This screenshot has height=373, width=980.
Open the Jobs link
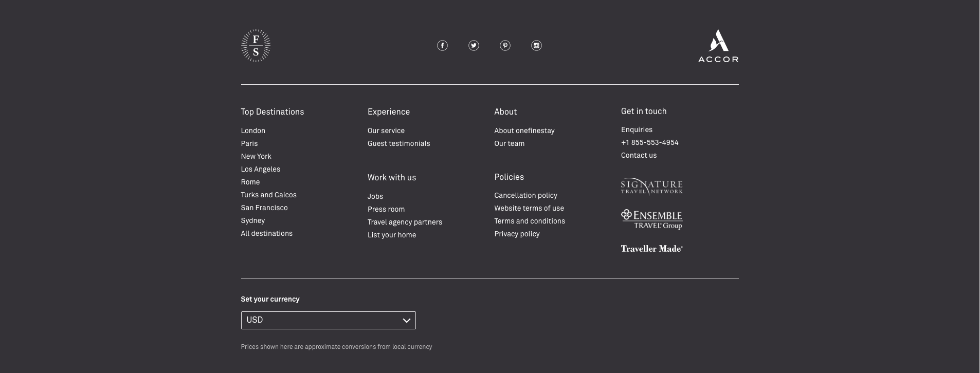coord(375,197)
